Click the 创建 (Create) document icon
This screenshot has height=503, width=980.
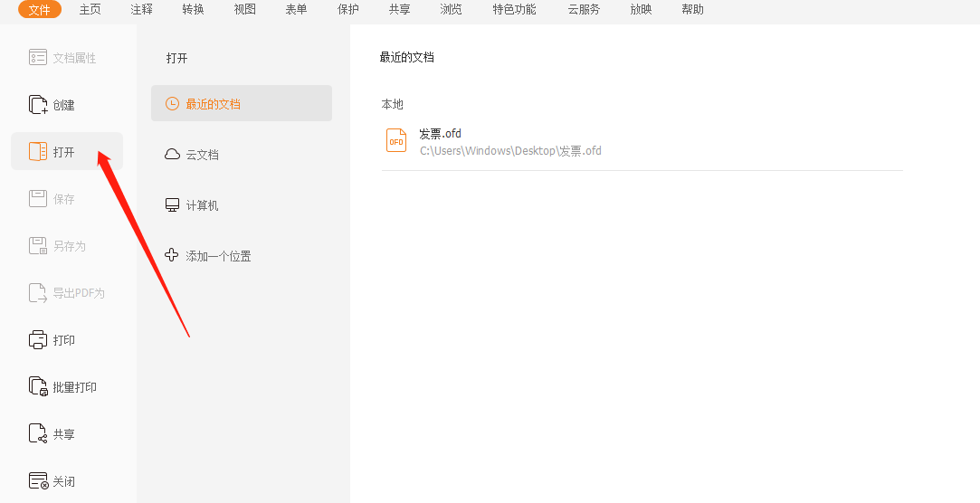(x=38, y=105)
